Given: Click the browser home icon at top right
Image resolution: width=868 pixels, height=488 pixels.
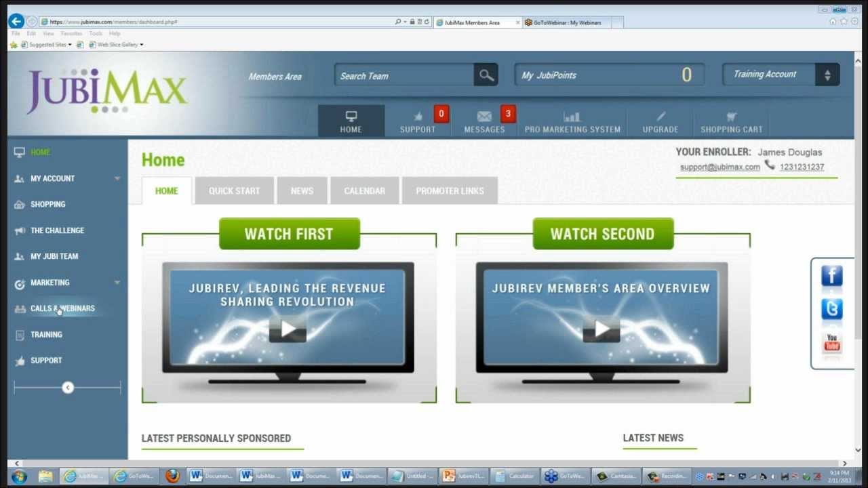Looking at the screenshot, I should [x=833, y=22].
